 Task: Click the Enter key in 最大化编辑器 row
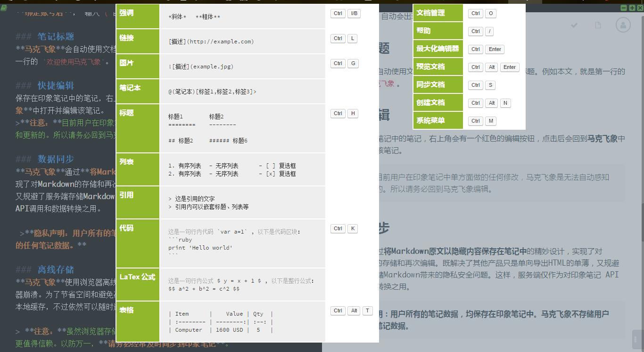pos(495,49)
